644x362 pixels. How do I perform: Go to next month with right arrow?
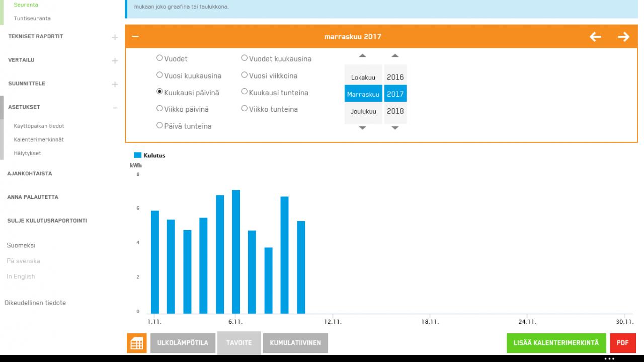pos(623,37)
